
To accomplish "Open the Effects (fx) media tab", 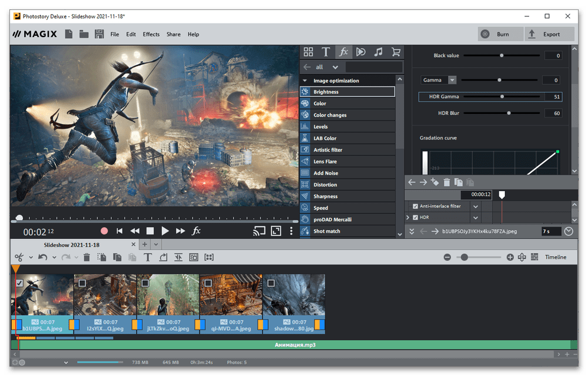I will [343, 52].
